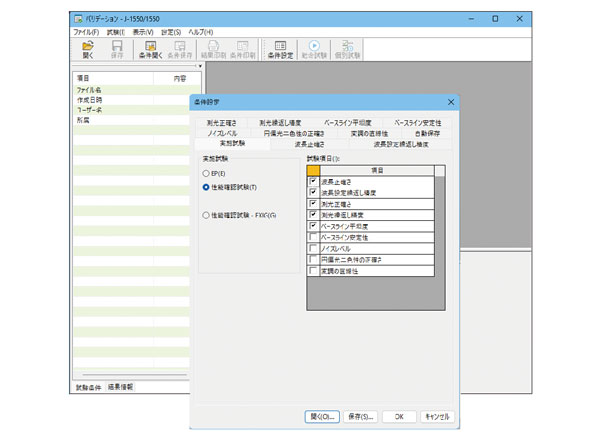Uncheck the 測光正確さ checkbox in the list
The image size is (600, 440).
pyautogui.click(x=313, y=204)
